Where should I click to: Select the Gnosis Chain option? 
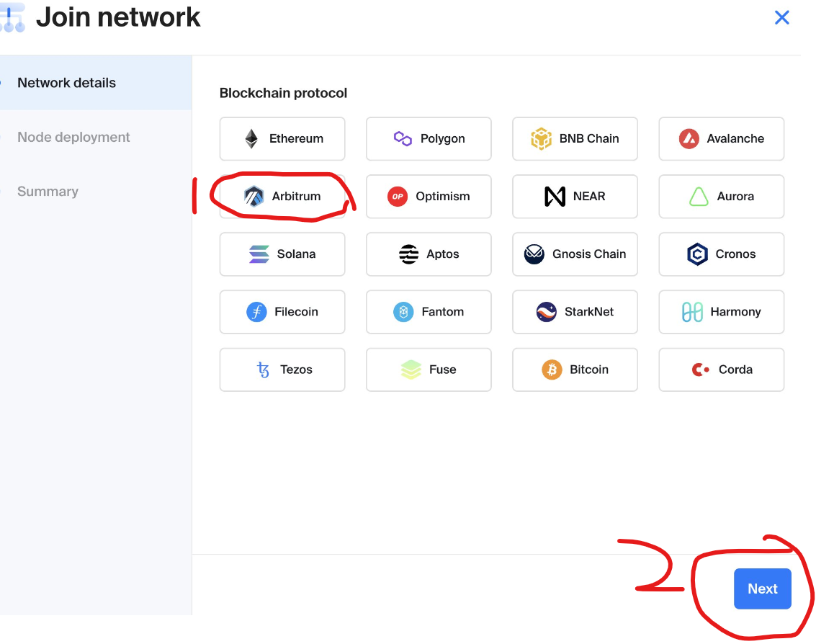575,254
